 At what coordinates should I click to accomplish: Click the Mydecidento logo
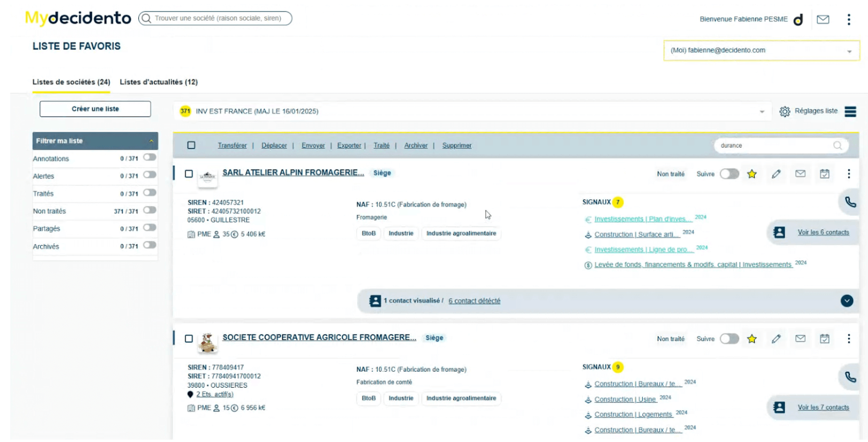pos(78,18)
